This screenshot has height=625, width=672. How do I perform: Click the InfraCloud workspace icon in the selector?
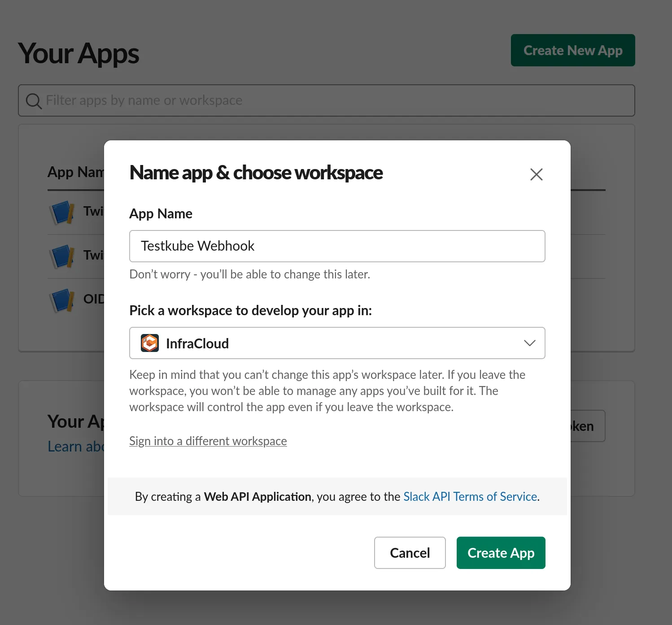pyautogui.click(x=150, y=343)
